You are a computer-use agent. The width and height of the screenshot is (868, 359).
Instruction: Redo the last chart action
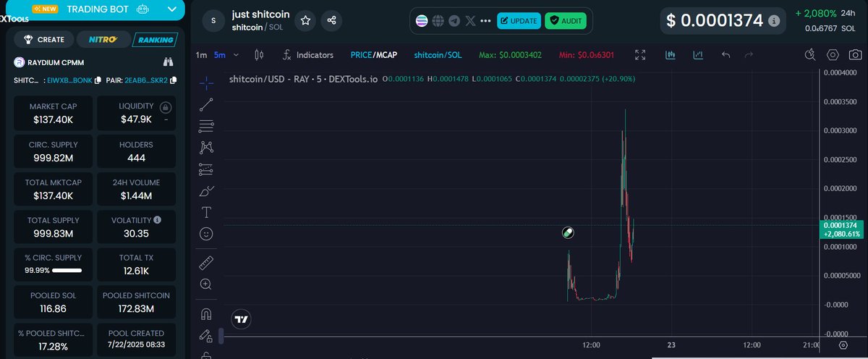pos(749,55)
